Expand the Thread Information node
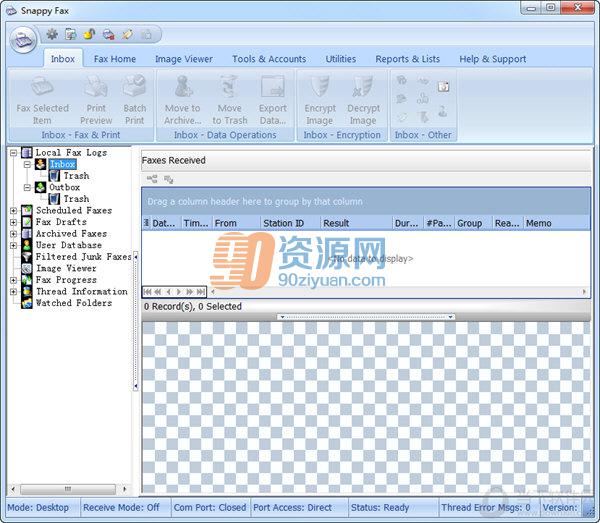The image size is (600, 523). [13, 291]
